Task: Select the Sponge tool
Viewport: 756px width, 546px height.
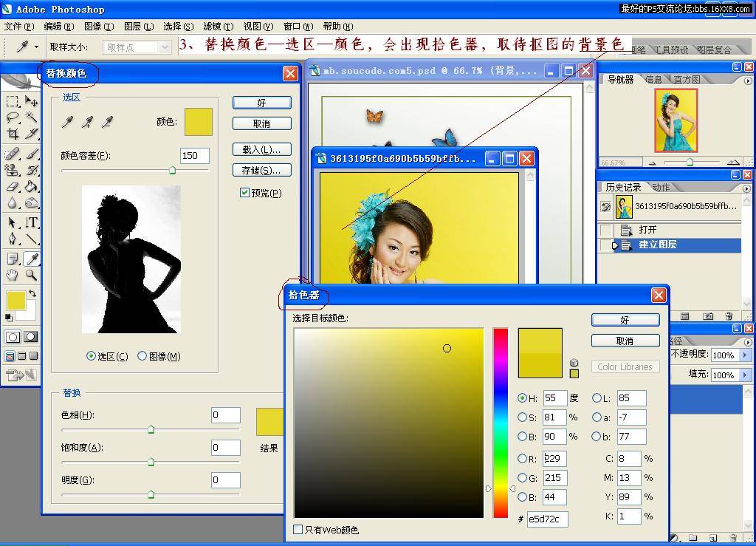Action: coord(31,203)
